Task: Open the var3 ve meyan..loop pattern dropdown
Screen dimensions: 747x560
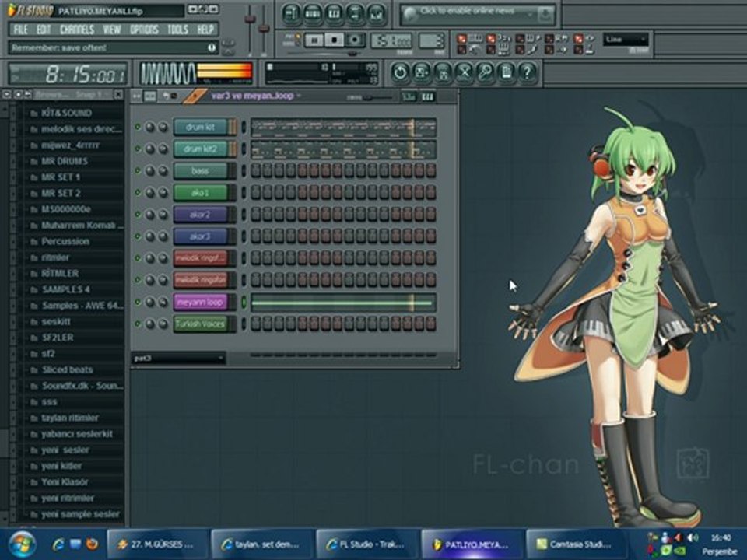Action: tap(256, 96)
